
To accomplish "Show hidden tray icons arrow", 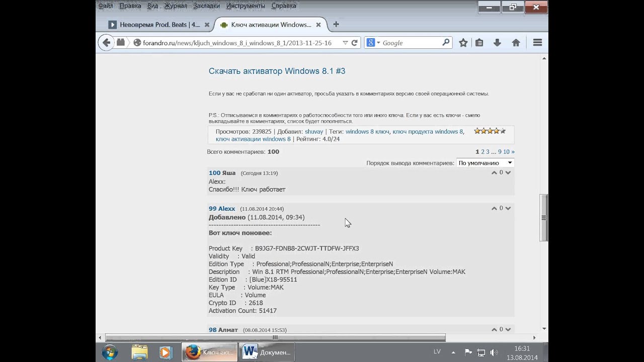I will 453,352.
